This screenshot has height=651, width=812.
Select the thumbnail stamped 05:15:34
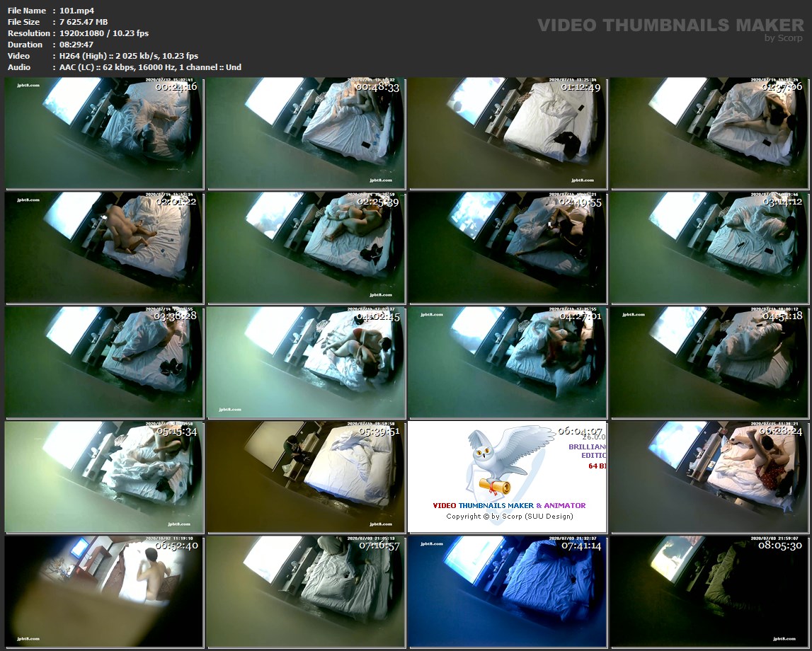pos(104,477)
